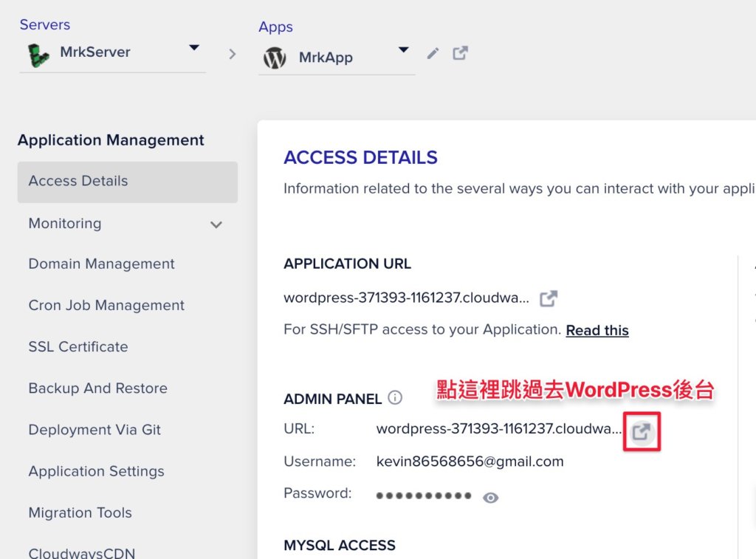Viewport: 756px width, 559px height.
Task: Click the 'Information related to the several ways' description
Action: 519,188
